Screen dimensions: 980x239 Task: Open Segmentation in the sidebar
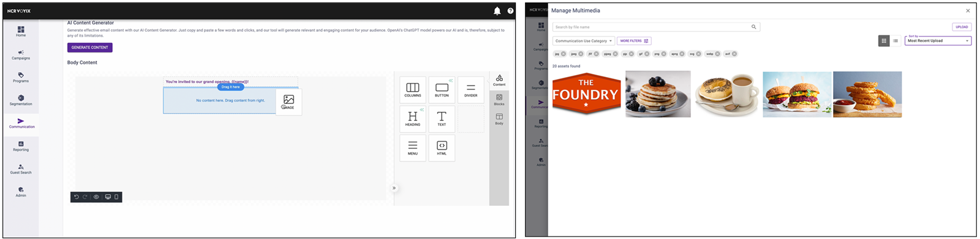point(21,100)
